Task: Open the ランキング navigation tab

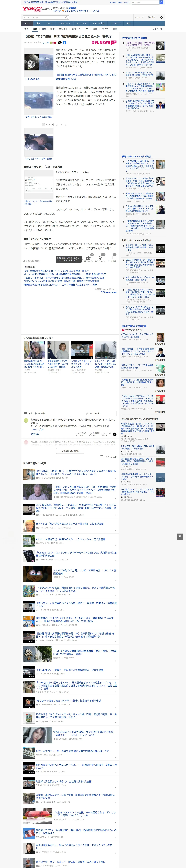Action: 115,23
